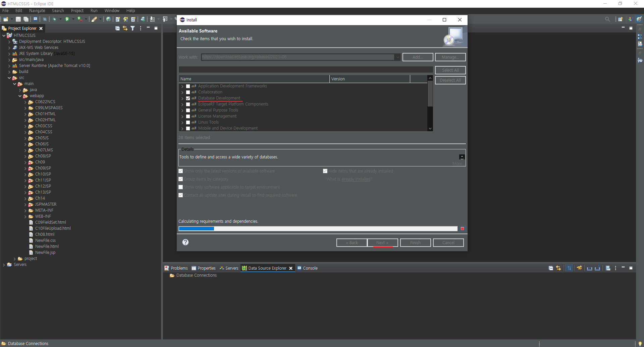This screenshot has height=347, width=644.
Task: Click the New wizard toolbar icon
Action: point(6,19)
